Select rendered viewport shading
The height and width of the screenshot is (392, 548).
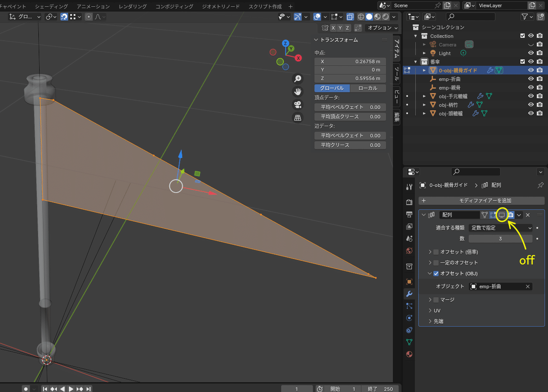[x=385, y=17]
